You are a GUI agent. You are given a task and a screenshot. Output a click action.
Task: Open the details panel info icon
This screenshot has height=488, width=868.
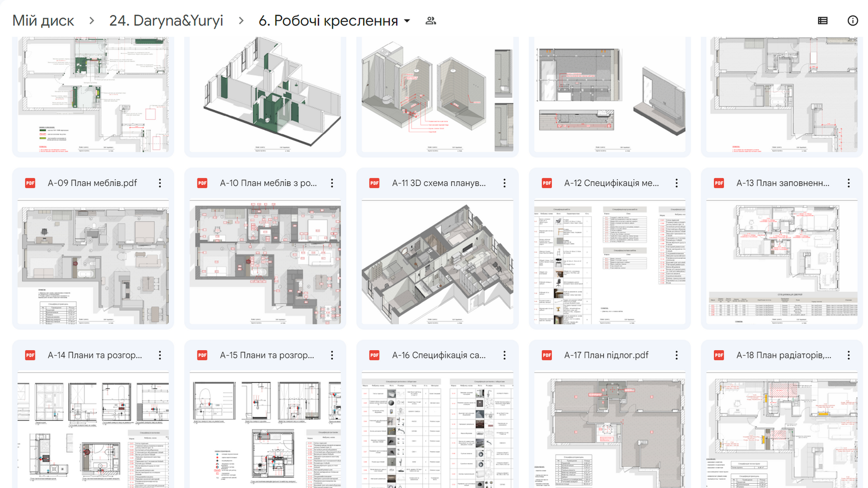[x=853, y=21]
